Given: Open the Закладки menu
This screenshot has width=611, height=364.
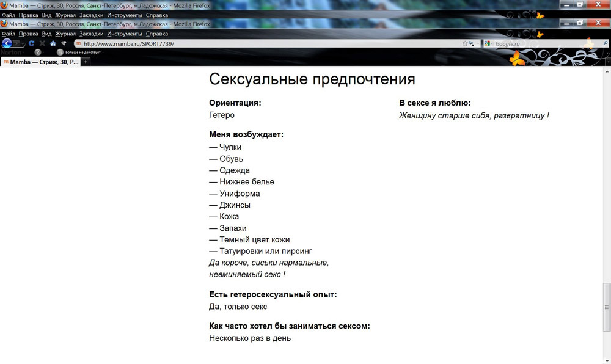Looking at the screenshot, I should tap(91, 34).
